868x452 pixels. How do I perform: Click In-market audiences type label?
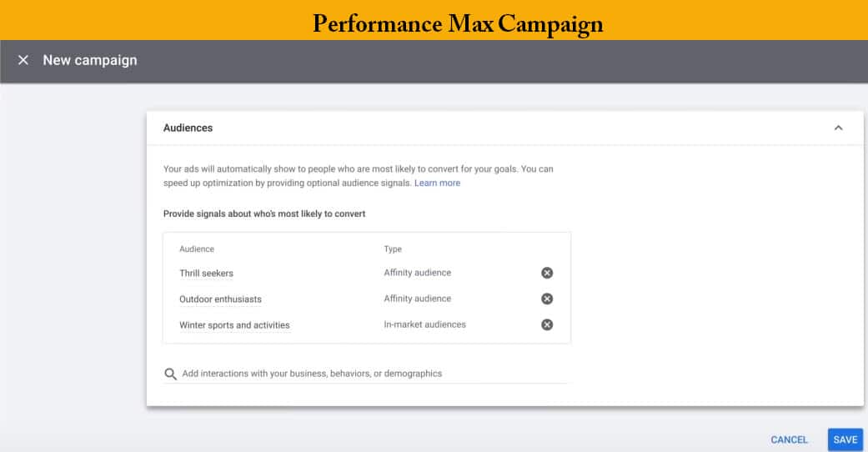pos(424,324)
